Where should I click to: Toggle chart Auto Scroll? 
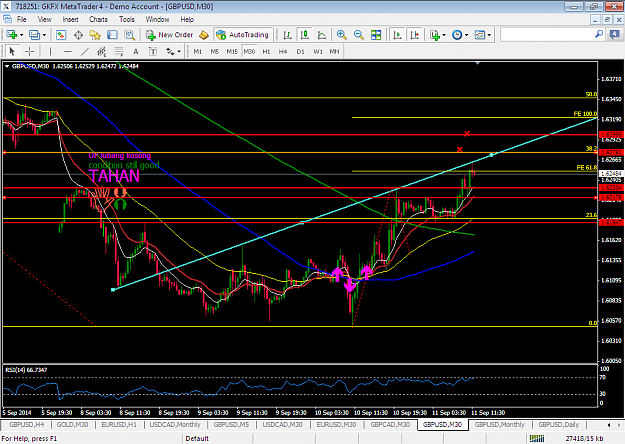point(397,35)
